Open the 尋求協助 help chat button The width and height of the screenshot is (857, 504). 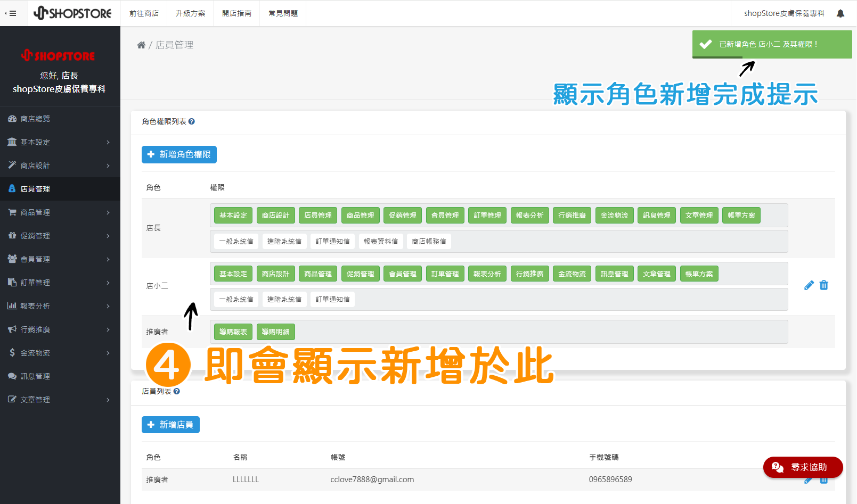(x=803, y=467)
